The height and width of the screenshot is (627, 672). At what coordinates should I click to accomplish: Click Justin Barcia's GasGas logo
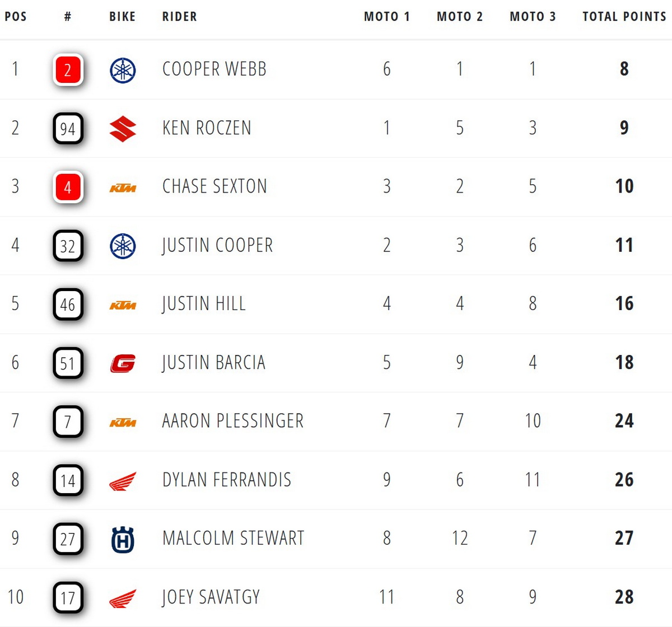123,363
